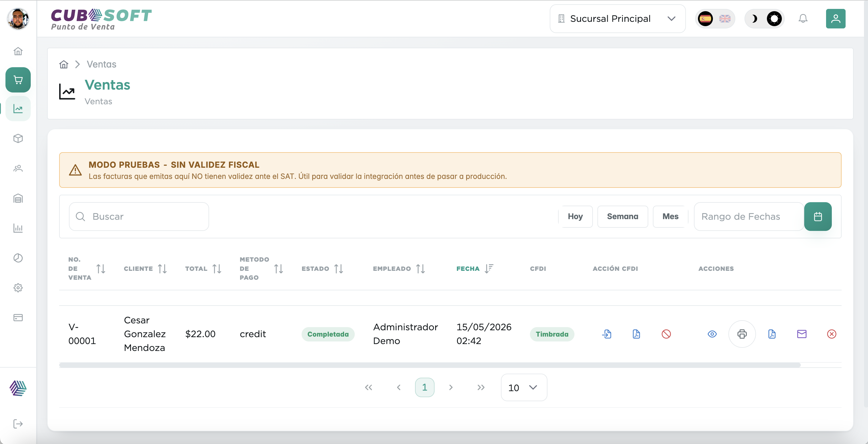This screenshot has height=444, width=868.
Task: Delete sale with red X circle icon
Action: (831, 334)
